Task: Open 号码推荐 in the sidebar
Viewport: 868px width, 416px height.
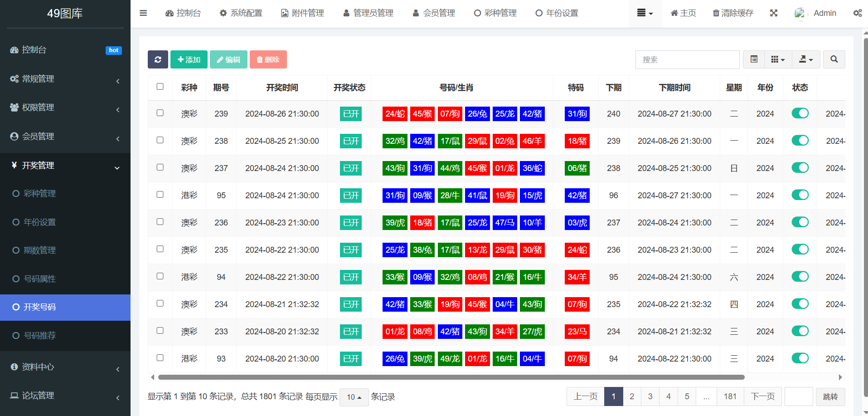Action: pos(39,335)
